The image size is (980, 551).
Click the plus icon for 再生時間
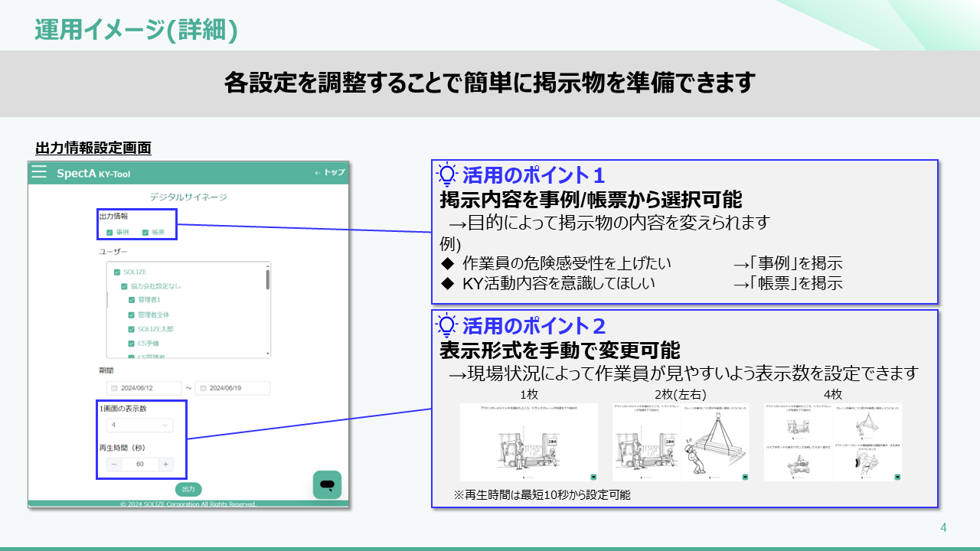(166, 465)
